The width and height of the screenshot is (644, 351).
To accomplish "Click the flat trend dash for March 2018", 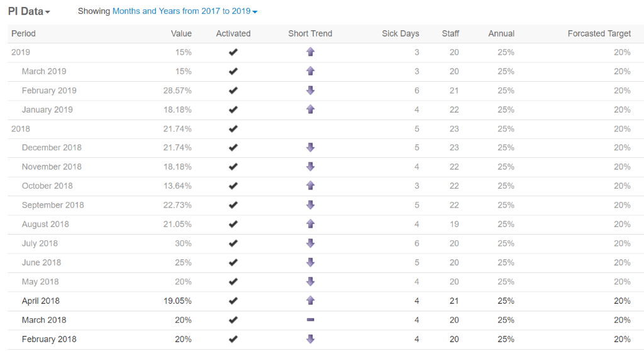I will [311, 320].
